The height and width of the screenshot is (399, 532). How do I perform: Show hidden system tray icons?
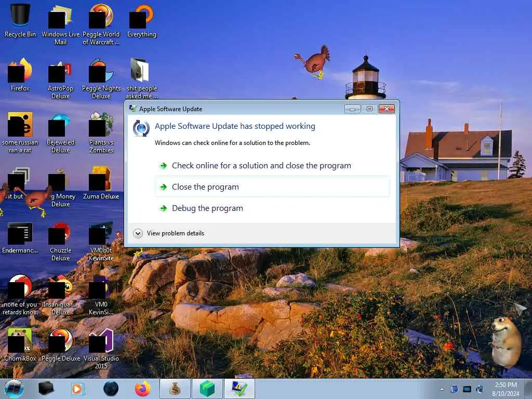tap(442, 389)
